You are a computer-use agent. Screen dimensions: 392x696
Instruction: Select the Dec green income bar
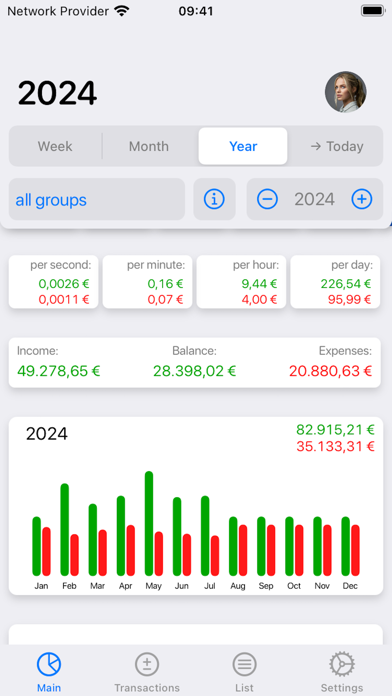(345, 546)
